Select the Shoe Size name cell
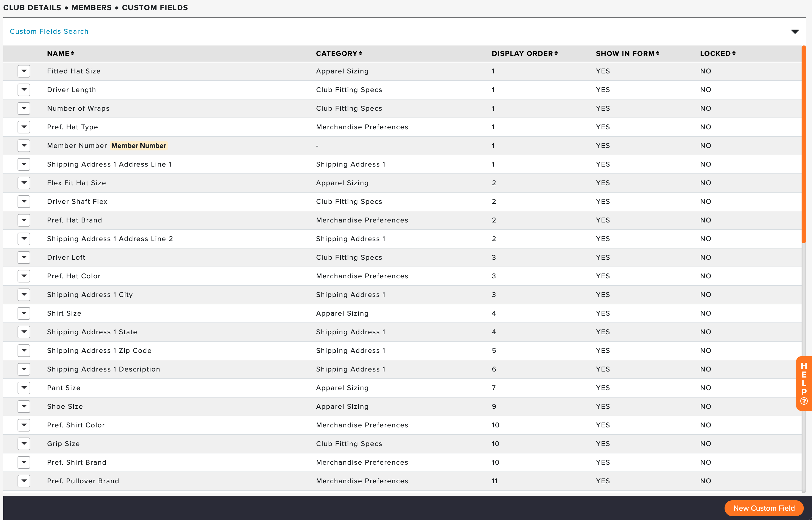This screenshot has height=520, width=812. 65,407
